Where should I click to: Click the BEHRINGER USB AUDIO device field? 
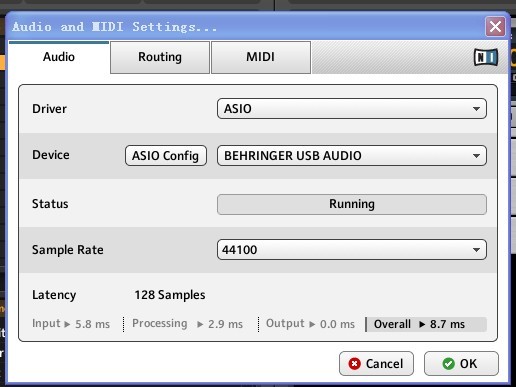352,156
